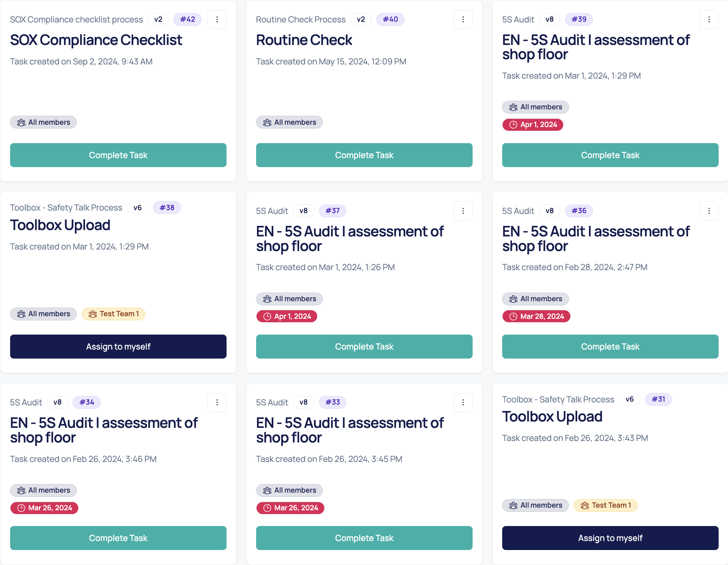Assign Toolbox Upload task #38 to myself
728x565 pixels.
pyautogui.click(x=118, y=347)
